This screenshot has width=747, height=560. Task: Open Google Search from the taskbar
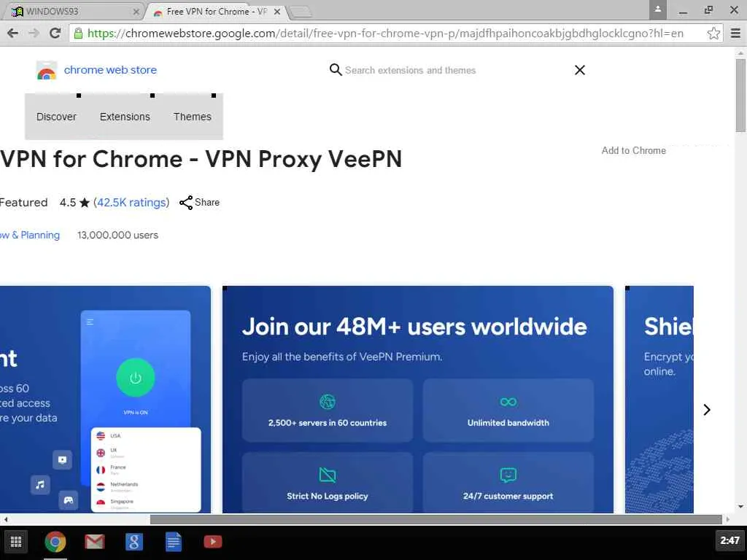[x=134, y=542]
